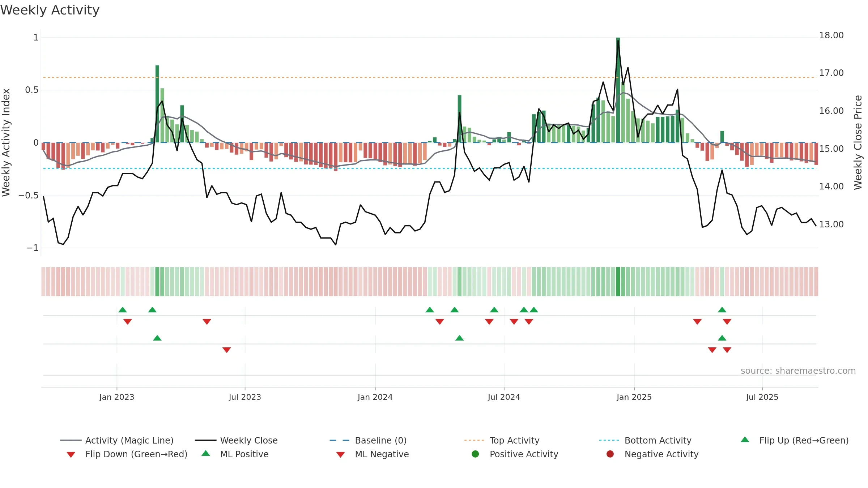Select the tallest green bar reaching 1
The width and height of the screenshot is (868, 488).
coord(618,90)
